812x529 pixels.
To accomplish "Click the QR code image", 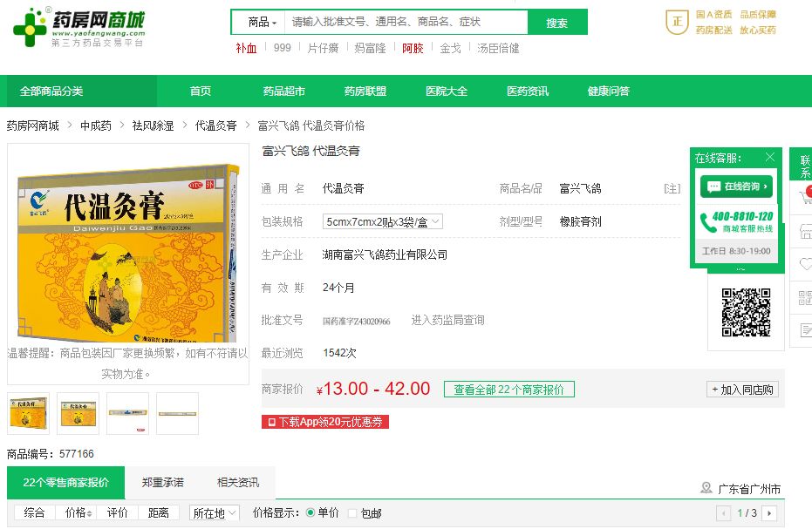I will click(x=746, y=313).
